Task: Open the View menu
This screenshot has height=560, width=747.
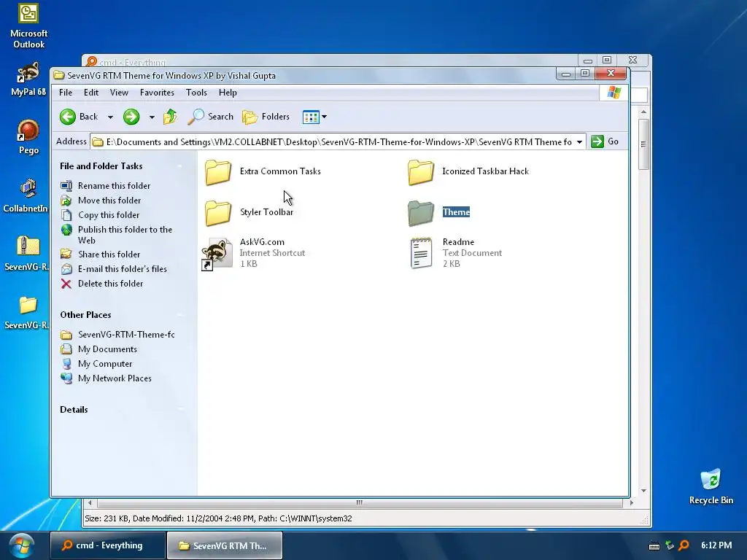Action: 119,93
